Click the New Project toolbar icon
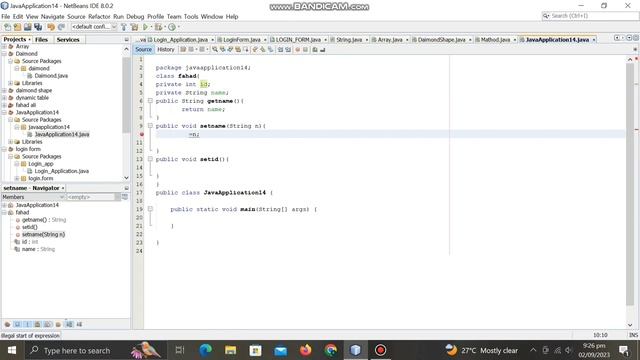The height and width of the screenshot is (360, 640). pos(17,27)
